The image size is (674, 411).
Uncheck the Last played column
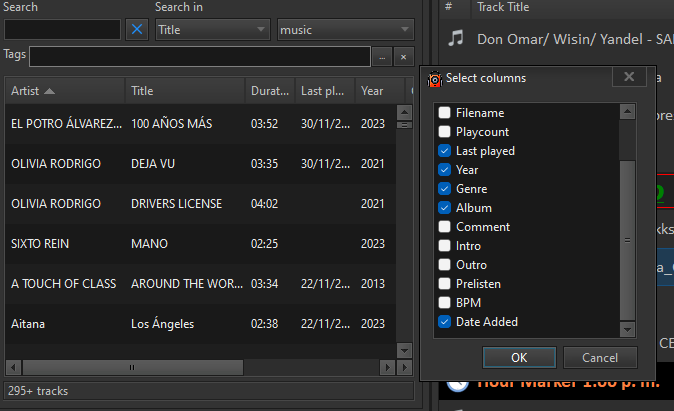click(445, 151)
